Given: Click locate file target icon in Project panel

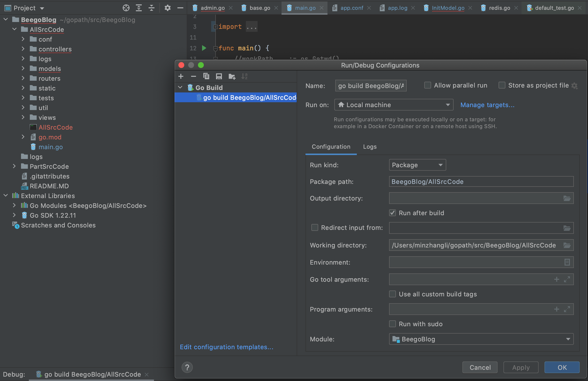Looking at the screenshot, I should pos(126,8).
